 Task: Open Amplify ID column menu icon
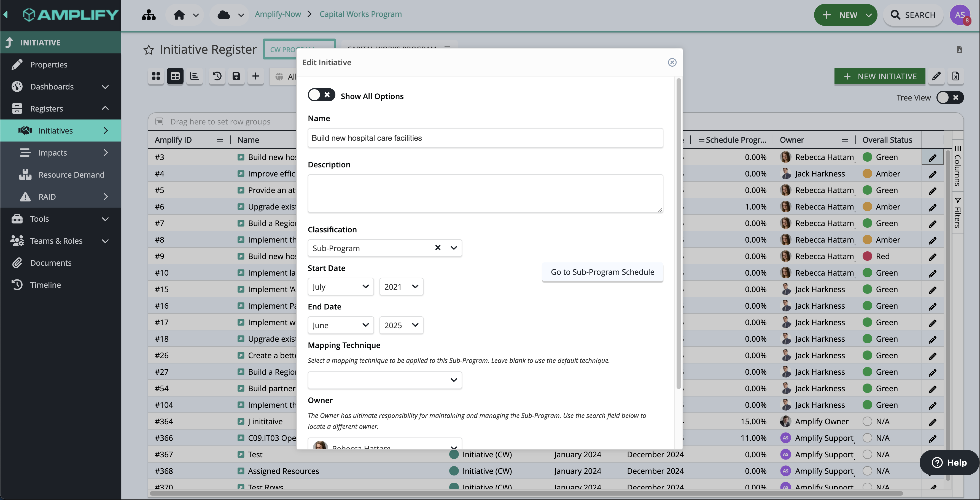(x=220, y=139)
